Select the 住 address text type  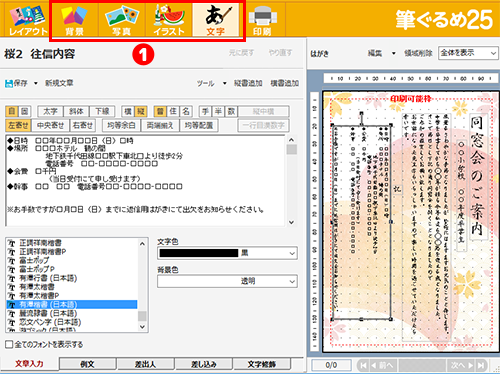tap(173, 111)
